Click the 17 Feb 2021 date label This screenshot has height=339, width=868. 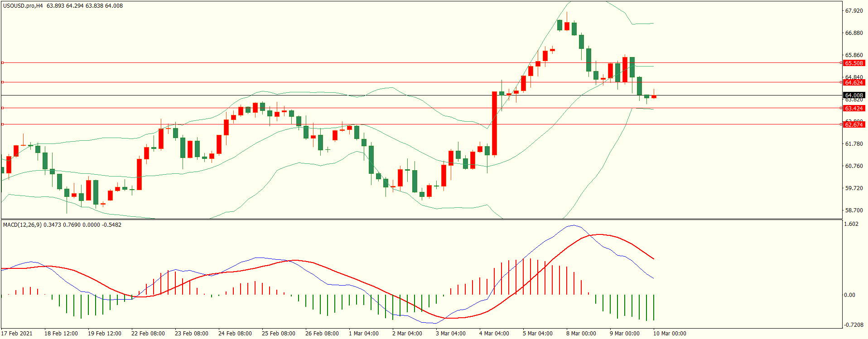coord(17,334)
